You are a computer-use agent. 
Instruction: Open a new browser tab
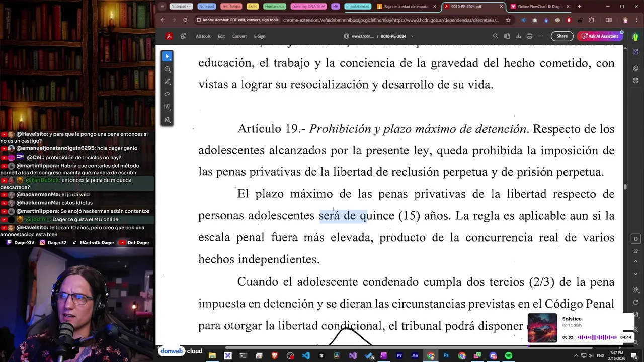click(x=579, y=7)
